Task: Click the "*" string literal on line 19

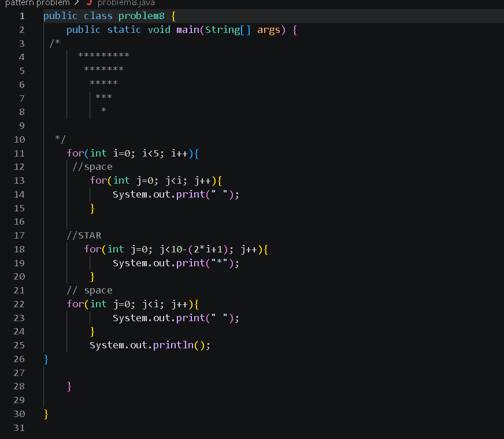Action: pos(220,263)
